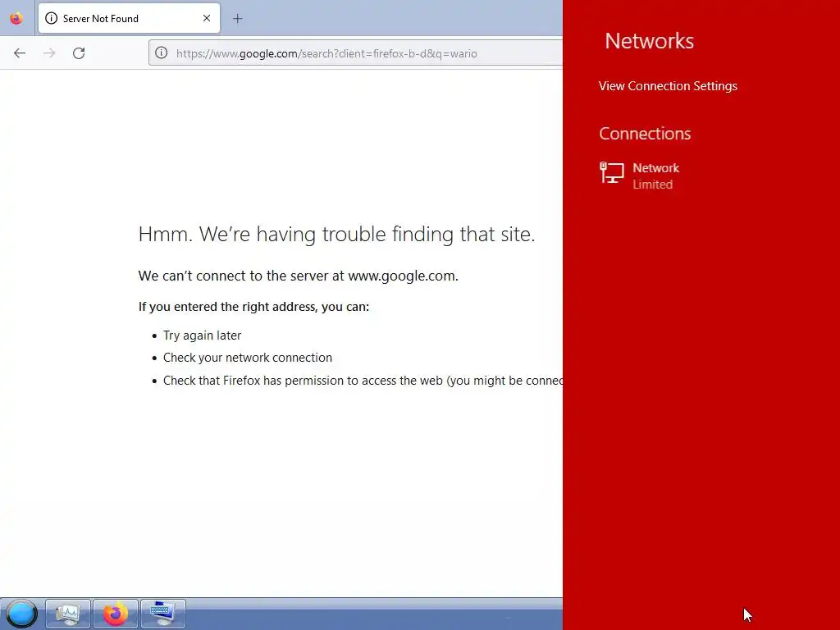Switch to Firefox on the taskbar
The image size is (840, 630).
click(x=116, y=614)
